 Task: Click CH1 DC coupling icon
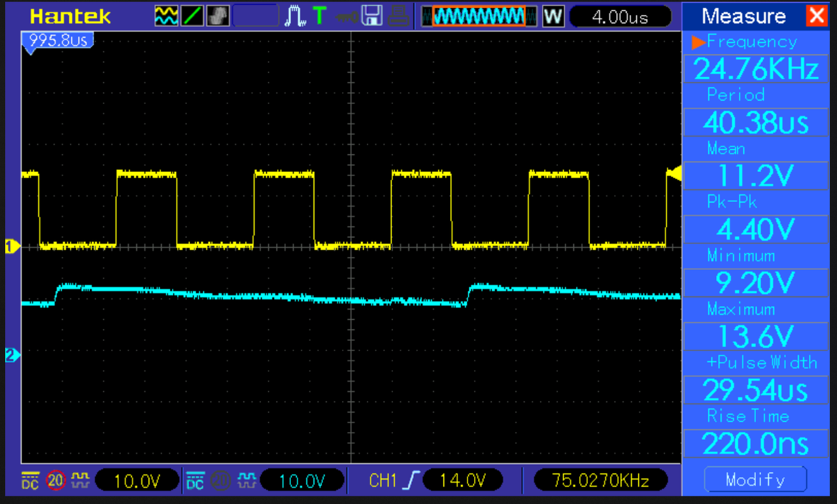(x=30, y=480)
